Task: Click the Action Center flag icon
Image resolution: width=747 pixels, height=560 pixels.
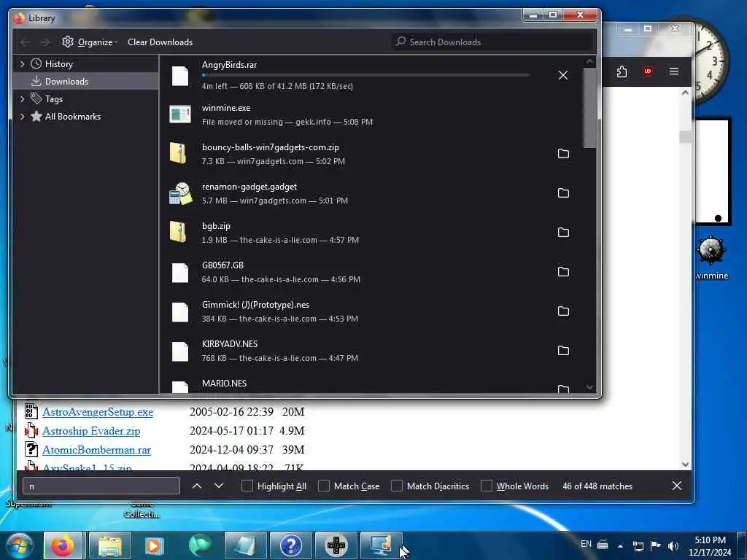Action: coord(656,545)
